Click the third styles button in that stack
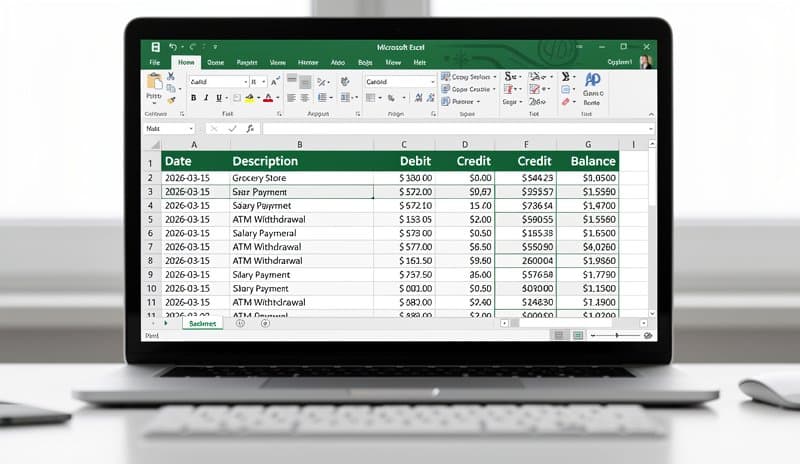 461,102
